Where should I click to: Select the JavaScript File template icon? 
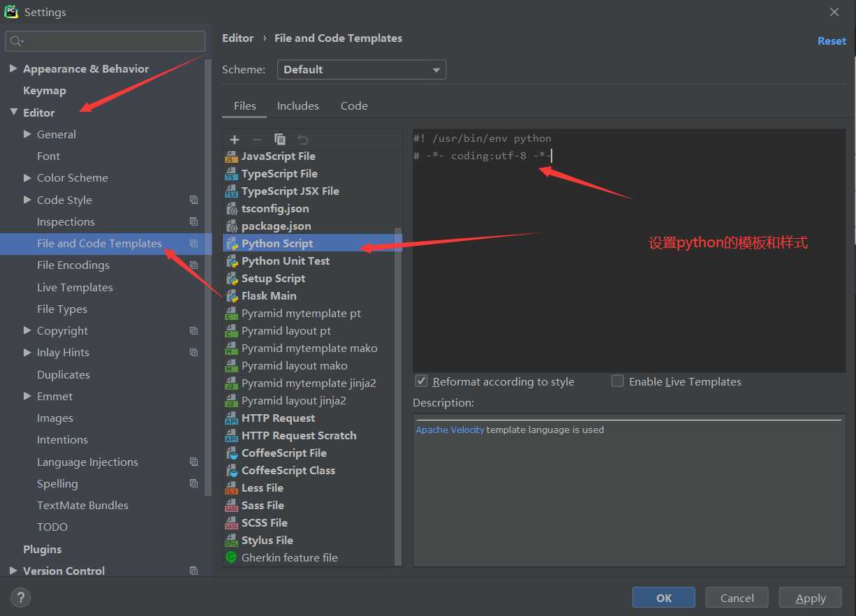pyautogui.click(x=231, y=156)
